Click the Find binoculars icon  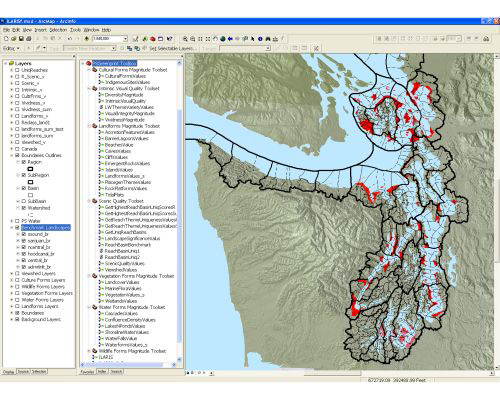pos(268,39)
